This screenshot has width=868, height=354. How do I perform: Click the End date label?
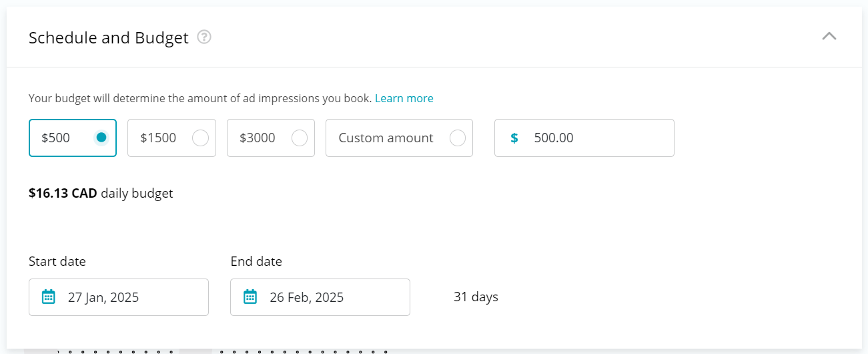click(x=256, y=261)
